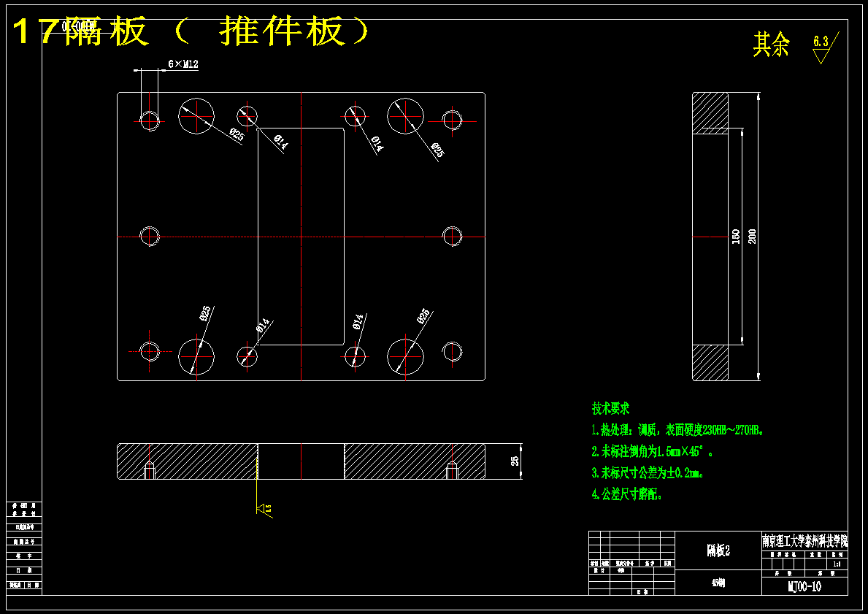
Task: Click the drawing number 'MJ00-10'
Action: coord(804,587)
